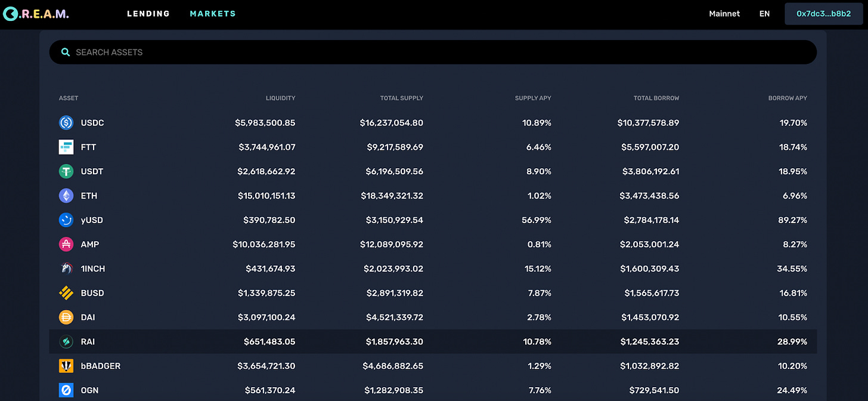Click OGN total borrow $729,541.50
The image size is (868, 401).
pyautogui.click(x=654, y=391)
